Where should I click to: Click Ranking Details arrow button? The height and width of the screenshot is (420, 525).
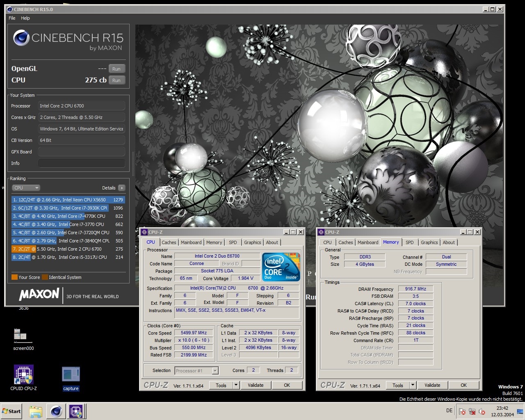click(121, 188)
